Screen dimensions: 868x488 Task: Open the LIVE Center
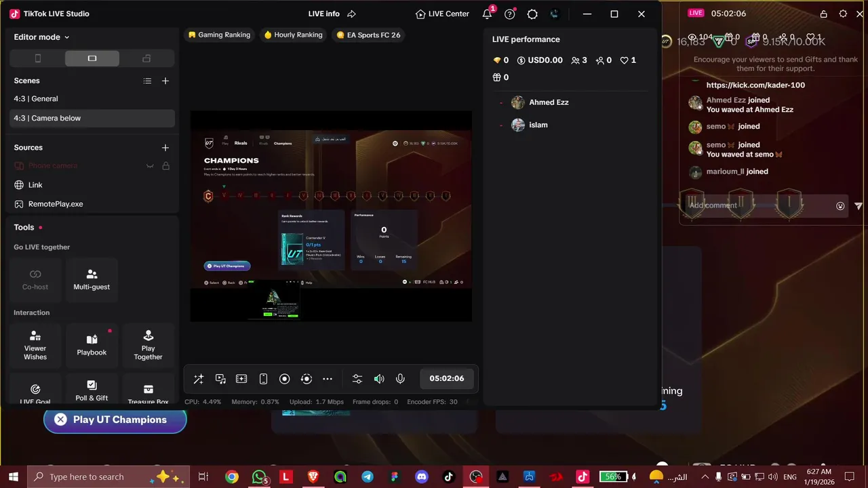(x=442, y=14)
